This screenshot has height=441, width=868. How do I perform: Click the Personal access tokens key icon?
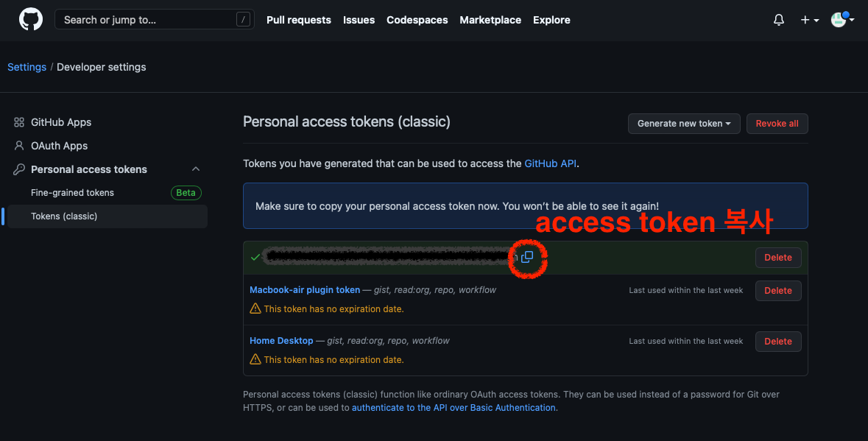pyautogui.click(x=19, y=169)
